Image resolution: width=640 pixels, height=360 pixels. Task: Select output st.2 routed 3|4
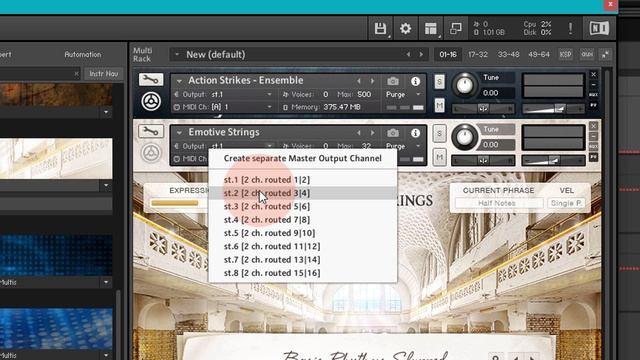tap(303, 193)
